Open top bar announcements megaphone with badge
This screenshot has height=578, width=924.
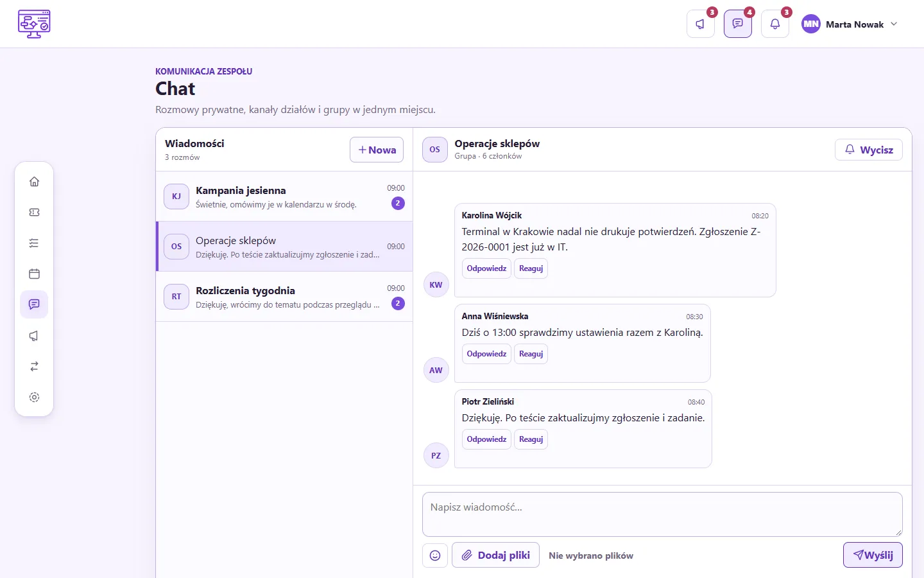[701, 24]
